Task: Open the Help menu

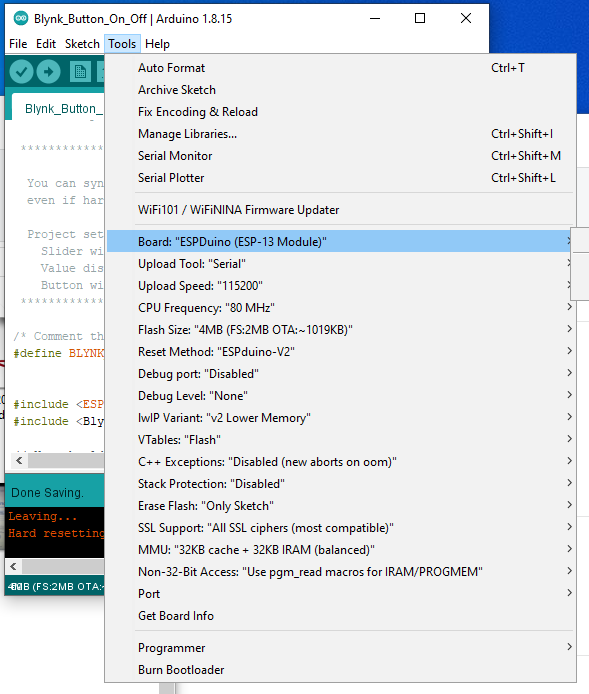Action: [x=158, y=44]
